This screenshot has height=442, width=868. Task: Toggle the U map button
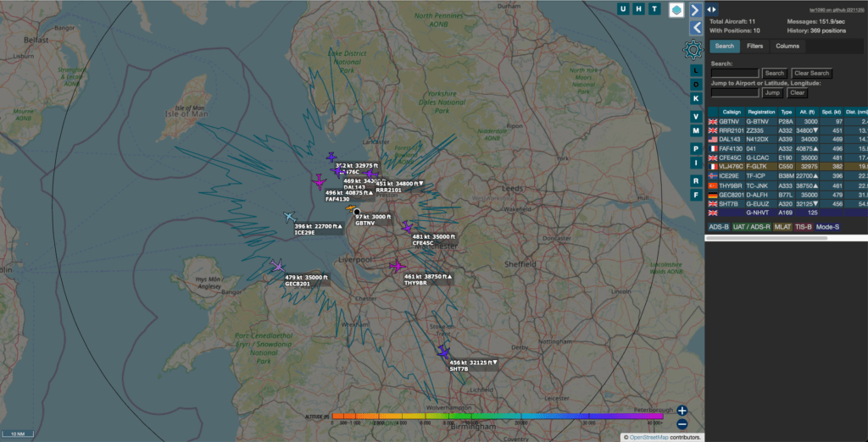point(623,8)
